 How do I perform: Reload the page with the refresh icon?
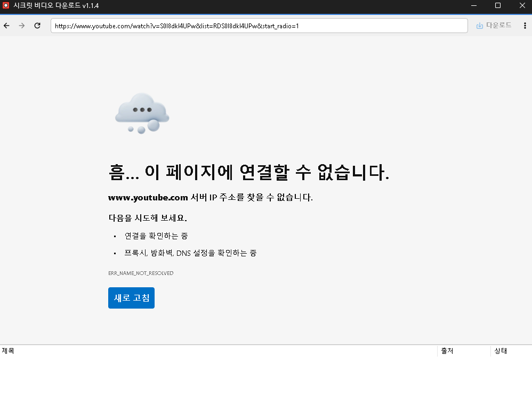pyautogui.click(x=37, y=26)
